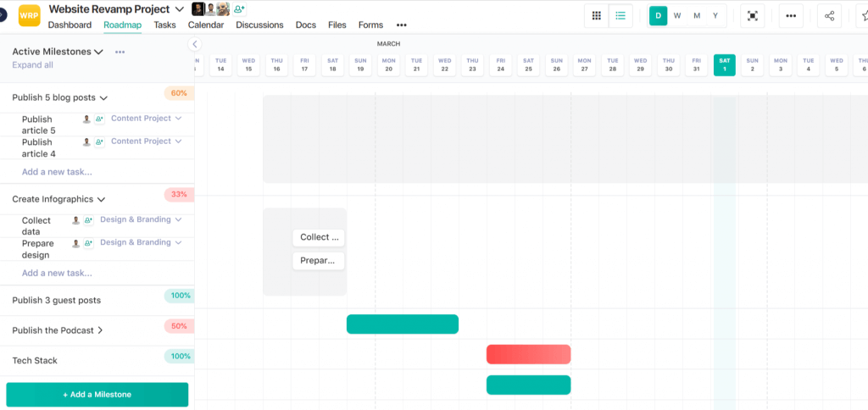Collapse the Create Infographics milestone

pyautogui.click(x=102, y=199)
